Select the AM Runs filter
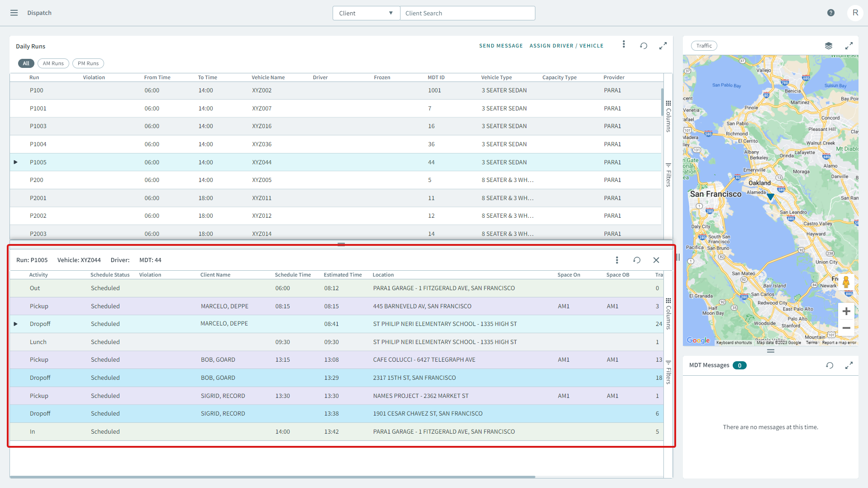The image size is (868, 488). coord(53,63)
